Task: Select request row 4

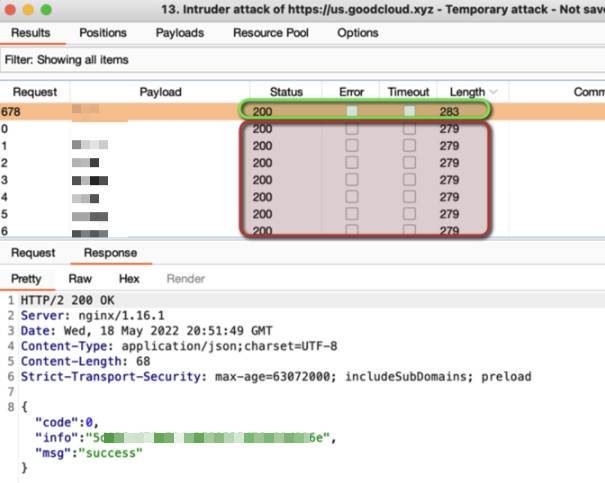Action: (x=302, y=197)
